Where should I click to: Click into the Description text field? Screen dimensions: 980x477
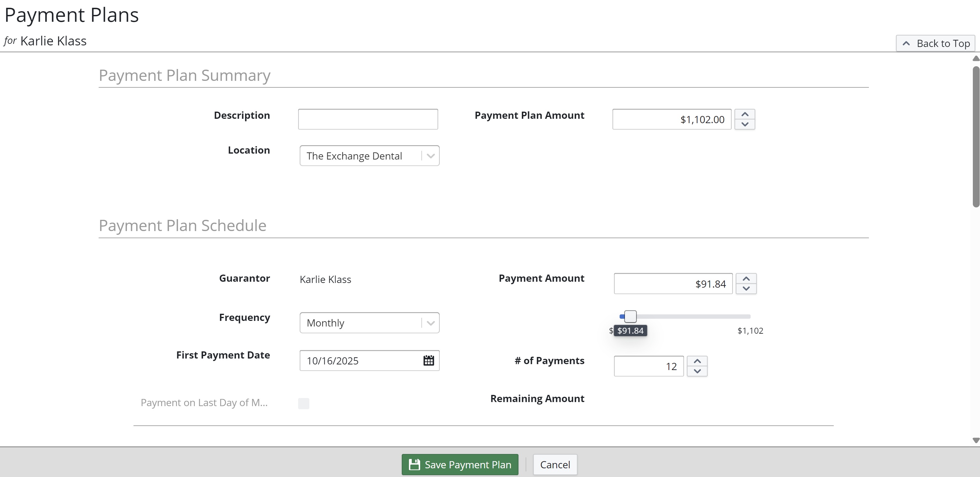[x=368, y=119]
